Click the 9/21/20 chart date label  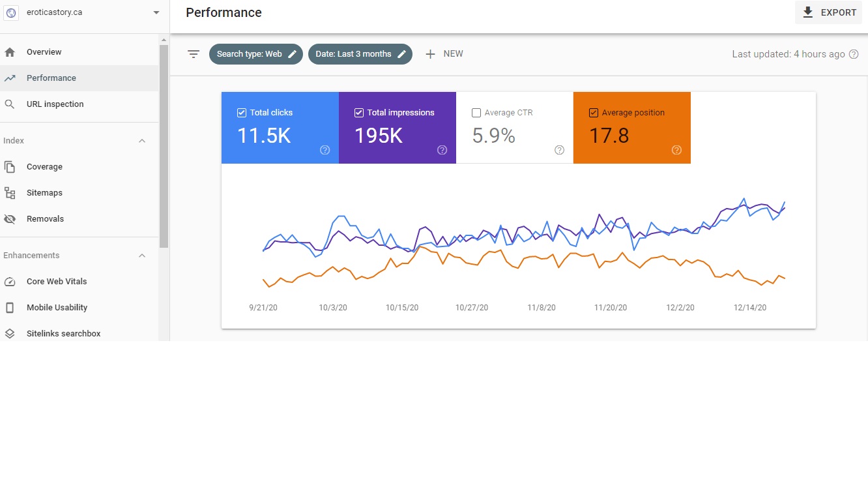coord(263,308)
